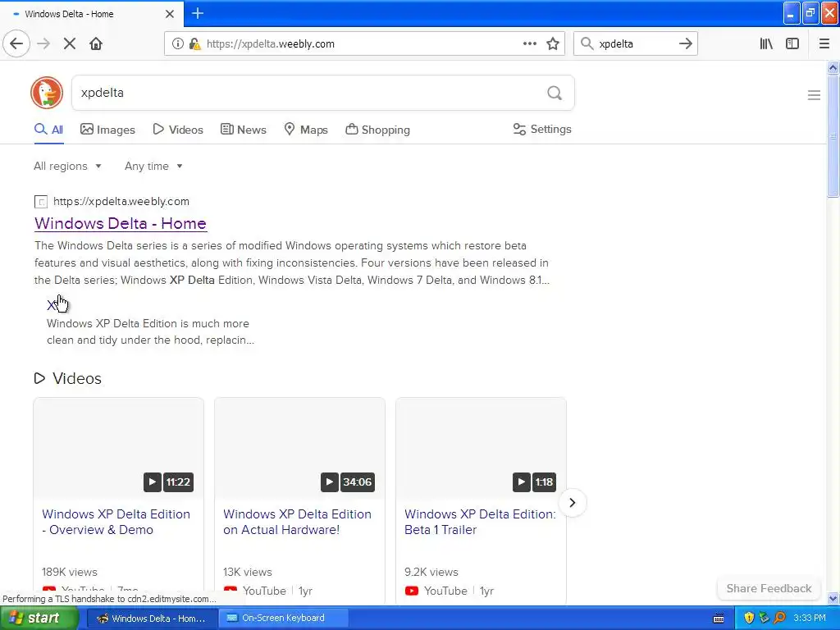
Task: Click the https://xpdelta.weebly.com result URL
Action: click(x=121, y=202)
